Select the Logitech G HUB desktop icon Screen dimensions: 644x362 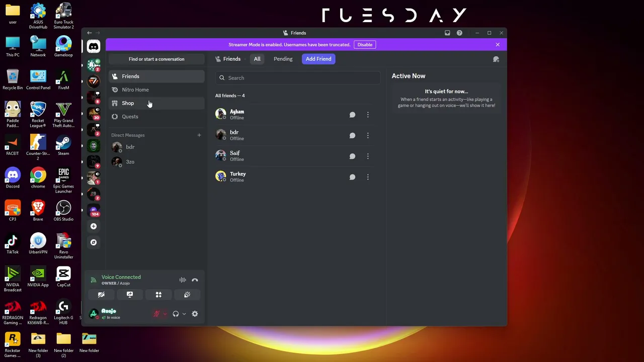[x=63, y=312]
